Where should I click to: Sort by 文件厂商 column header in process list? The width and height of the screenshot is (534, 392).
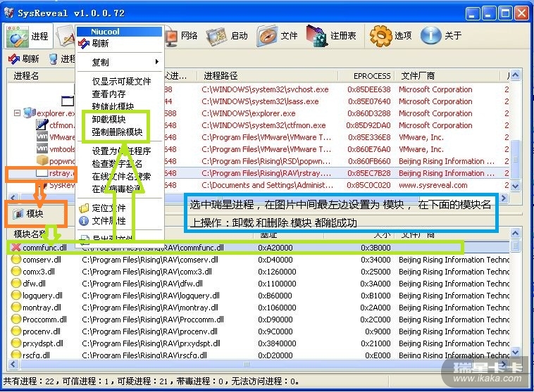[418, 75]
